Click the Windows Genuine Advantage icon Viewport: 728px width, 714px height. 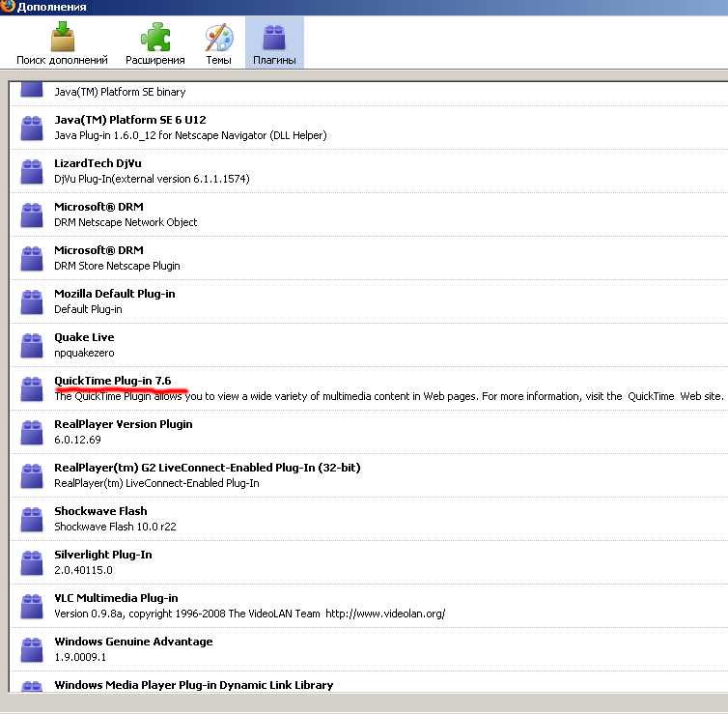tap(32, 649)
